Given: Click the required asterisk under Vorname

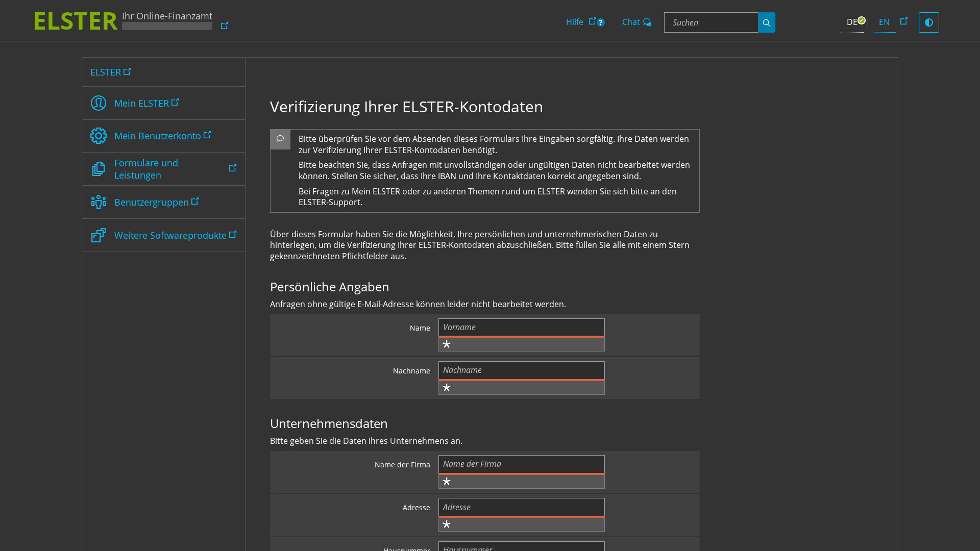Looking at the screenshot, I should pos(447,344).
